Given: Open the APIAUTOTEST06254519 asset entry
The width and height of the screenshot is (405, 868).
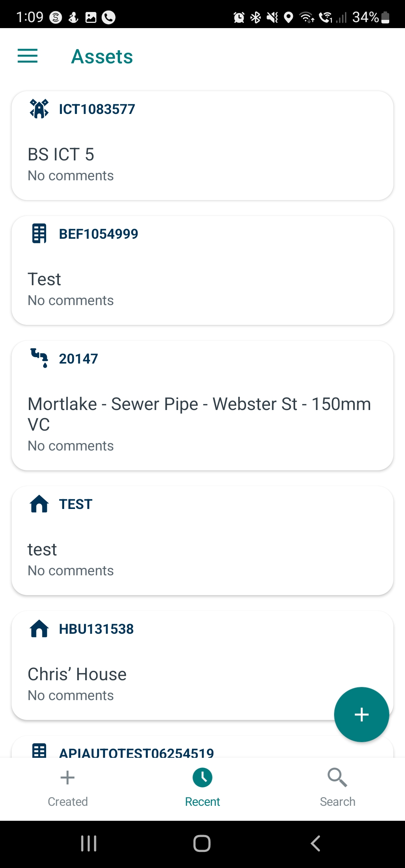Looking at the screenshot, I should pyautogui.click(x=136, y=751).
